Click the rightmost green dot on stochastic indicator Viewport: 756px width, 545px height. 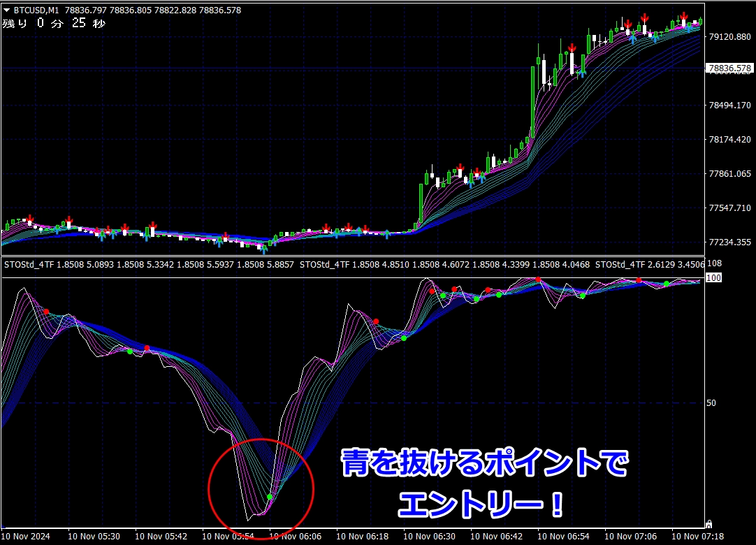(x=667, y=284)
